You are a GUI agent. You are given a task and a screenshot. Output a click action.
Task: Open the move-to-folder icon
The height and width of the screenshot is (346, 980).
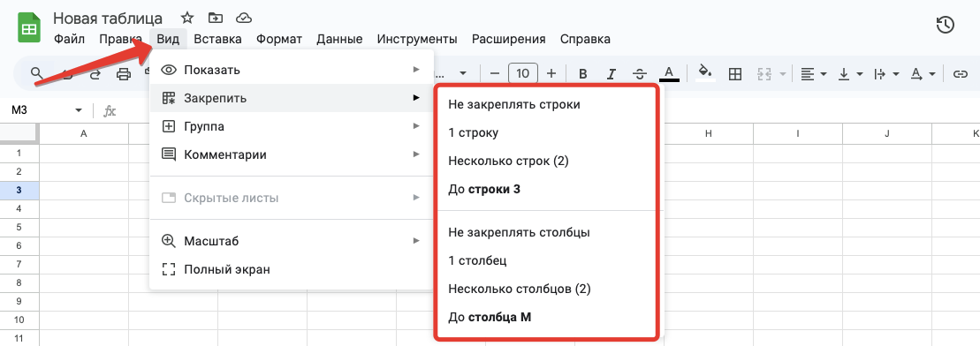(x=215, y=19)
